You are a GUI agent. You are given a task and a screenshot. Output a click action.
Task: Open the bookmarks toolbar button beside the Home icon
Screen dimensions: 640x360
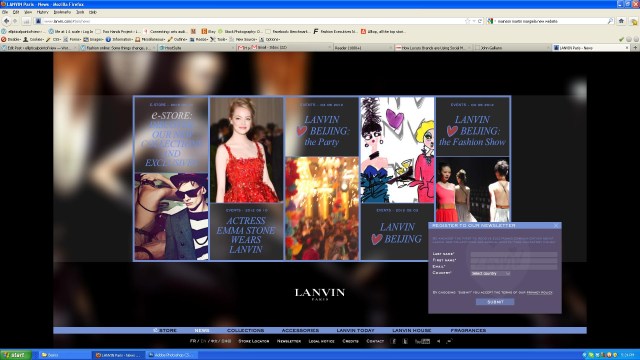point(634,21)
